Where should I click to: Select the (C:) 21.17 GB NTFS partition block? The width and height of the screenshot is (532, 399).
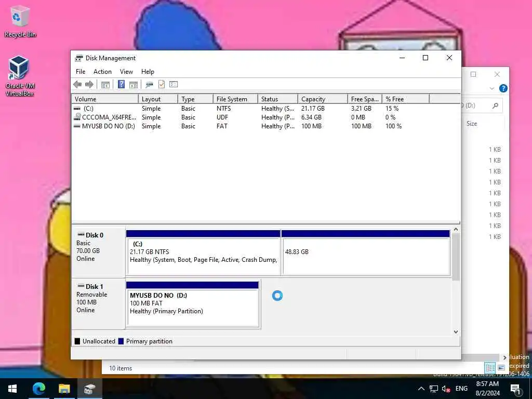[203, 253]
